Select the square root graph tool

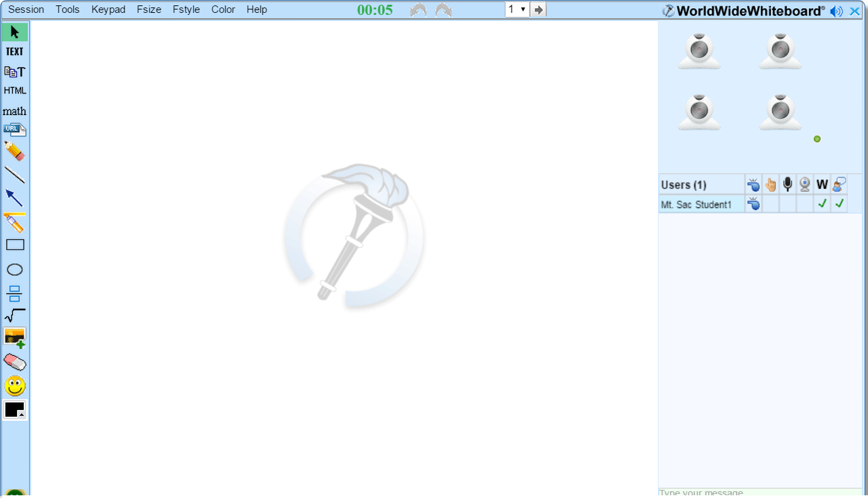pyautogui.click(x=15, y=315)
